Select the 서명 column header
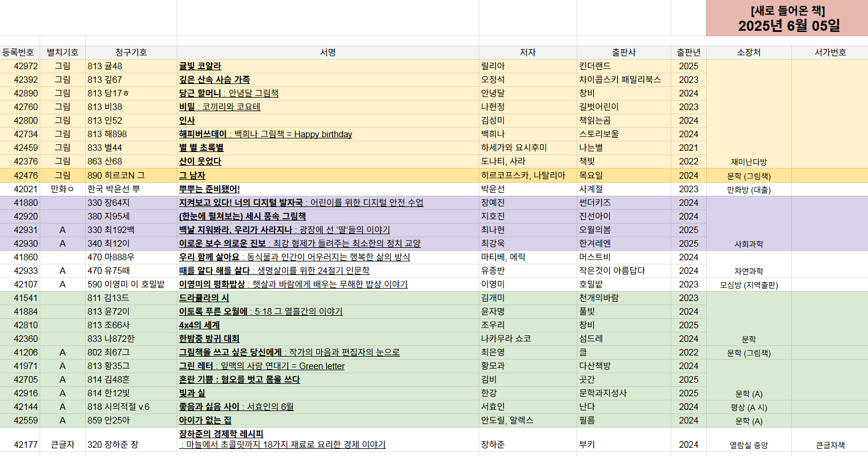 [328, 53]
